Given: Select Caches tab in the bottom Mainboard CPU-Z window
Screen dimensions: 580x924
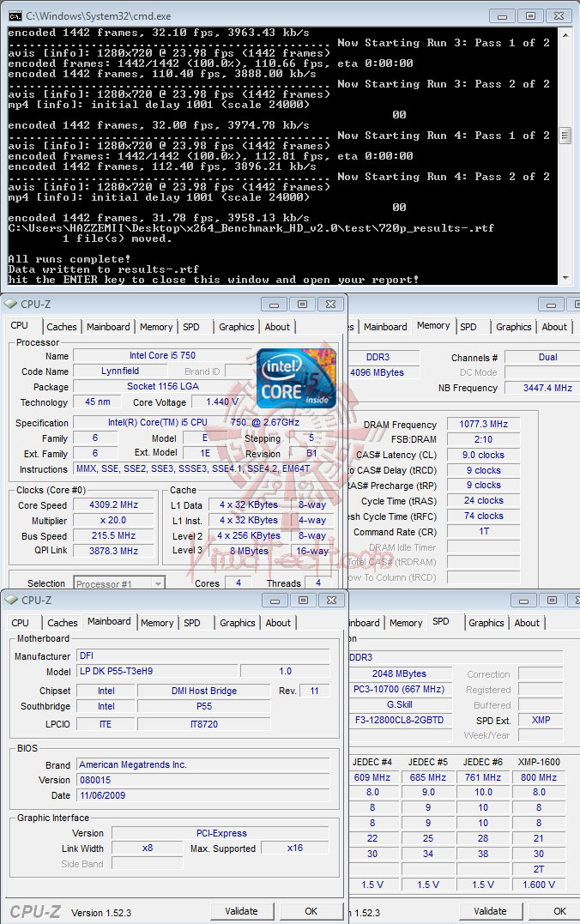Looking at the screenshot, I should (63, 623).
